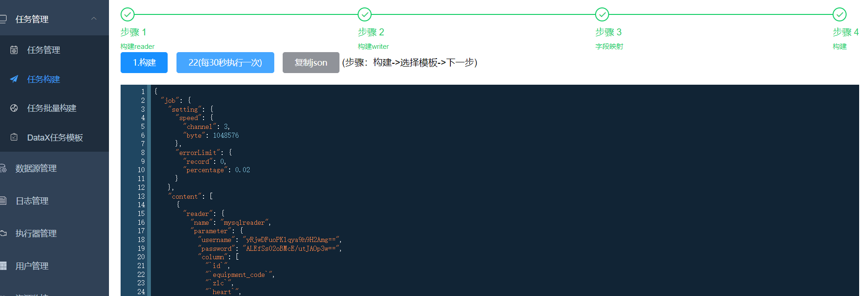Click the 步骤 3 title
Image resolution: width=868 pixels, height=296 pixels.
609,32
